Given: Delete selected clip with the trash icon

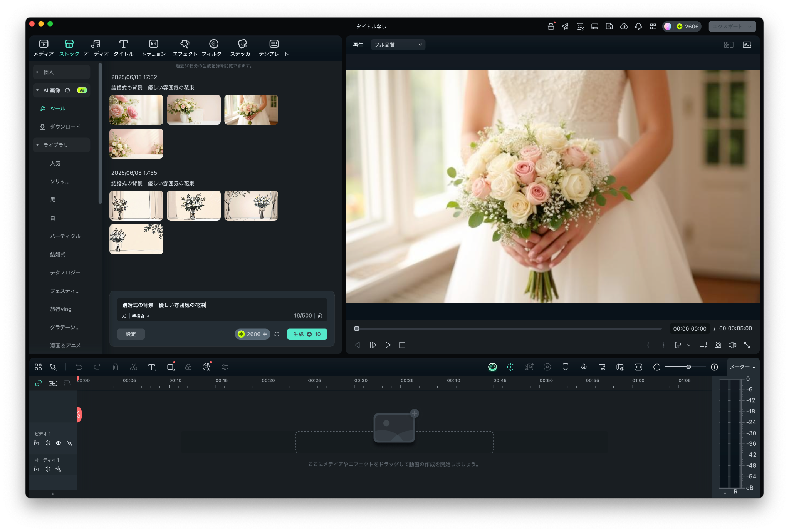Looking at the screenshot, I should click(115, 367).
